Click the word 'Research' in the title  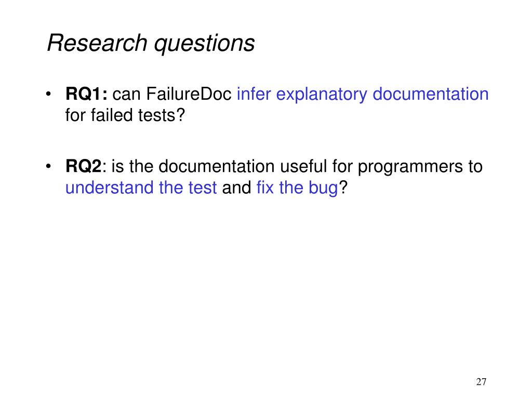coord(97,43)
